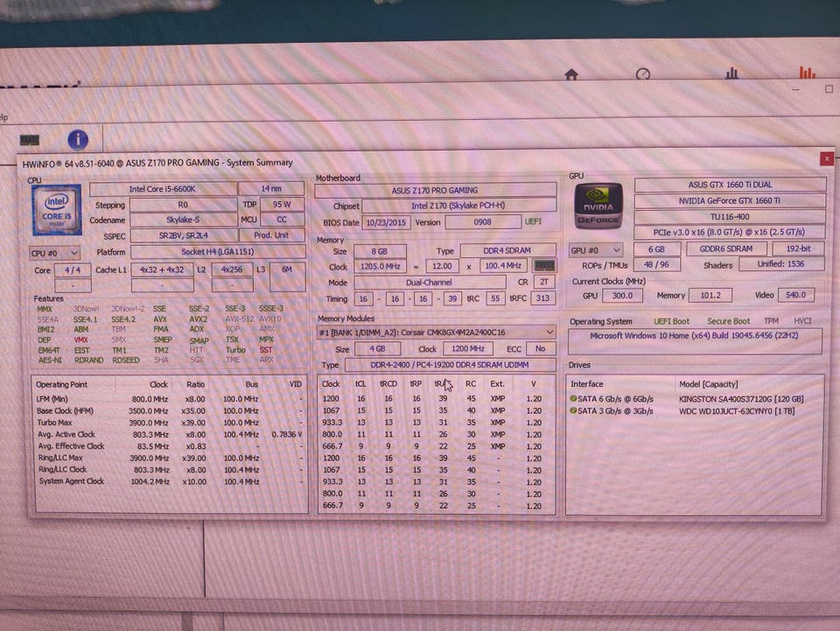Select the Turbo Max operating point row
Image resolution: width=840 pixels, height=631 pixels.
click(x=171, y=423)
